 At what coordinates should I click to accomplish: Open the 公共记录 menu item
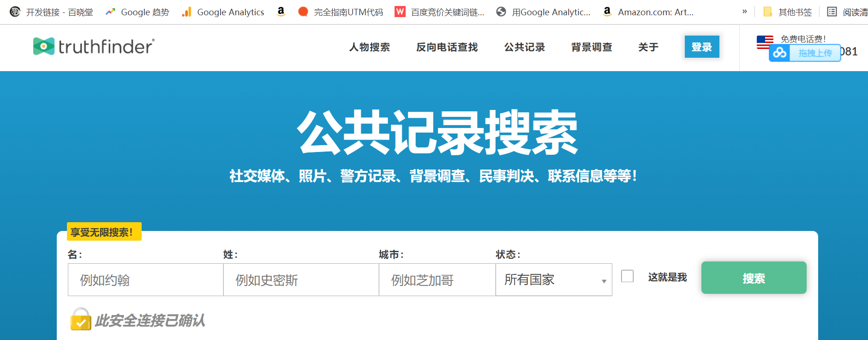point(524,47)
